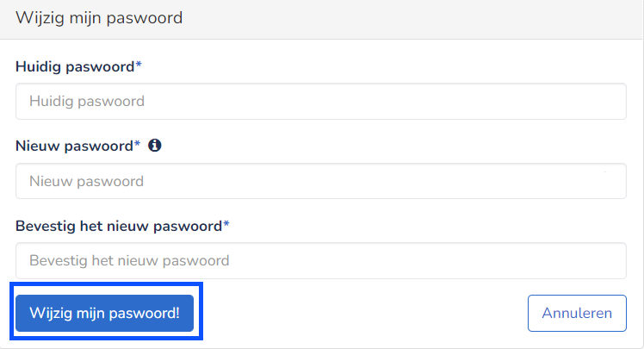Click the blue Annuleren text in the outlined button
644x349 pixels.
[x=577, y=313]
